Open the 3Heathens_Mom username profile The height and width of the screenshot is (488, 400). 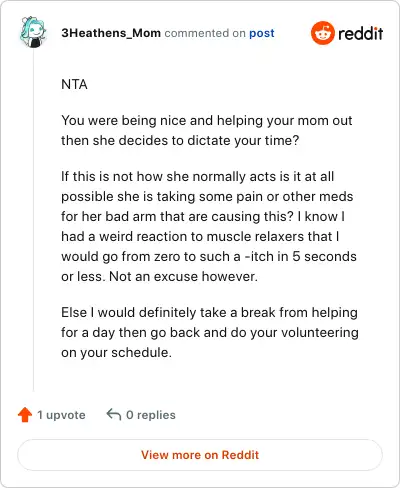(x=111, y=33)
